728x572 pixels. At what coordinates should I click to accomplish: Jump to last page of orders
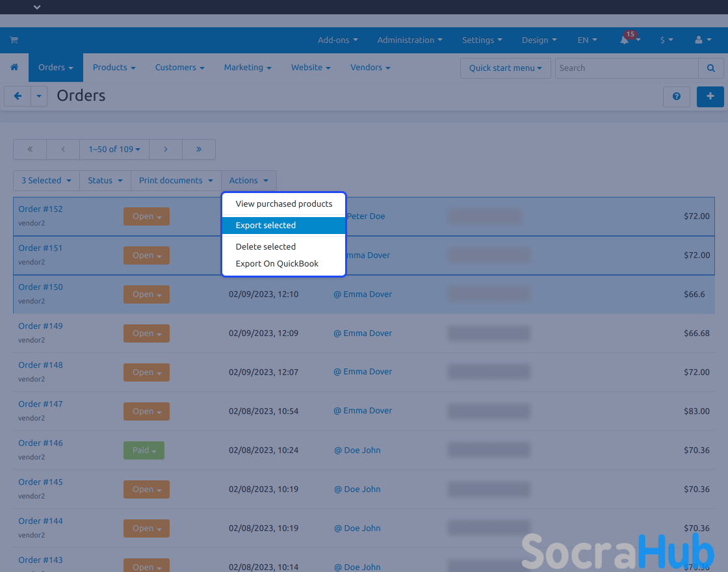pos(198,149)
